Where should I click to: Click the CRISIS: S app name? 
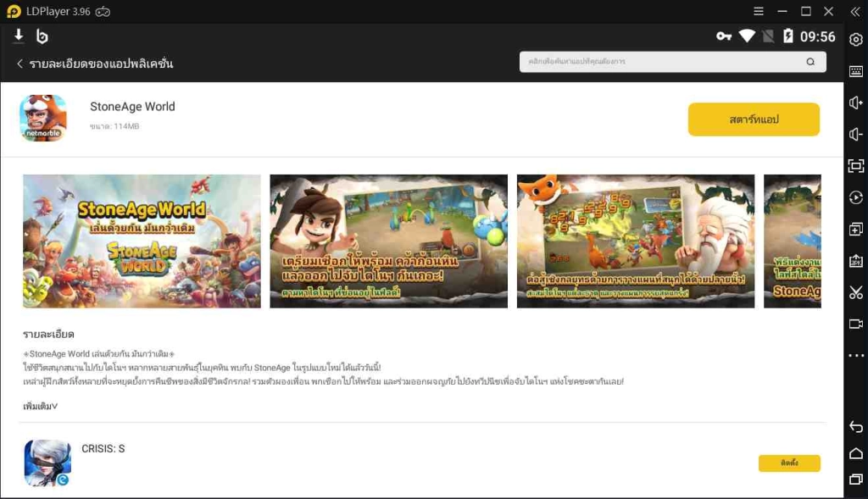pyautogui.click(x=103, y=449)
